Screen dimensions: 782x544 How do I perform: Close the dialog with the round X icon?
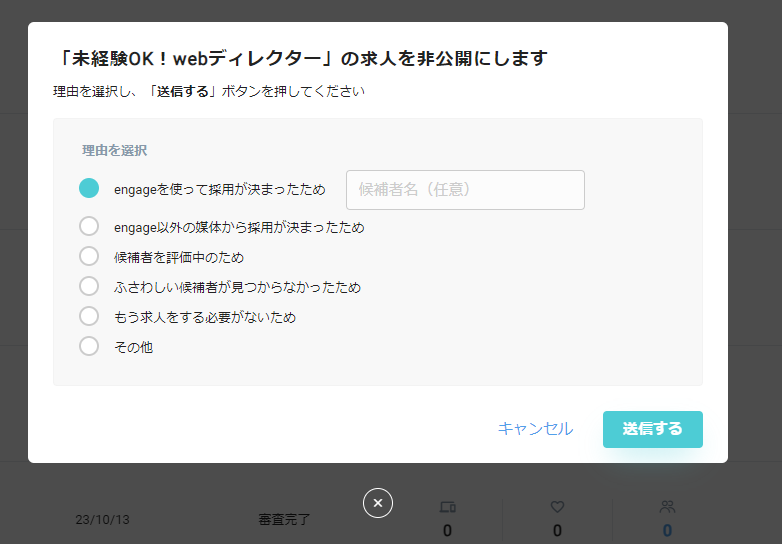[378, 503]
